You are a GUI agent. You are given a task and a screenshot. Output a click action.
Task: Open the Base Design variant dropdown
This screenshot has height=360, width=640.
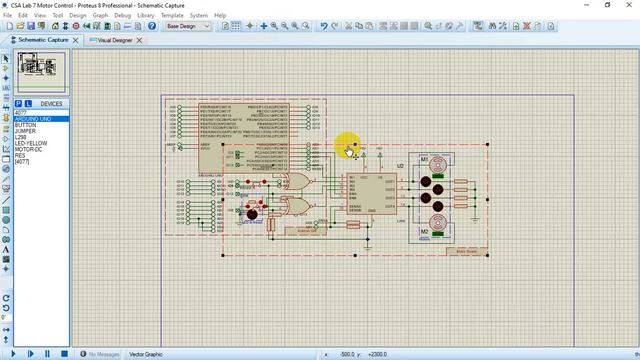point(188,26)
